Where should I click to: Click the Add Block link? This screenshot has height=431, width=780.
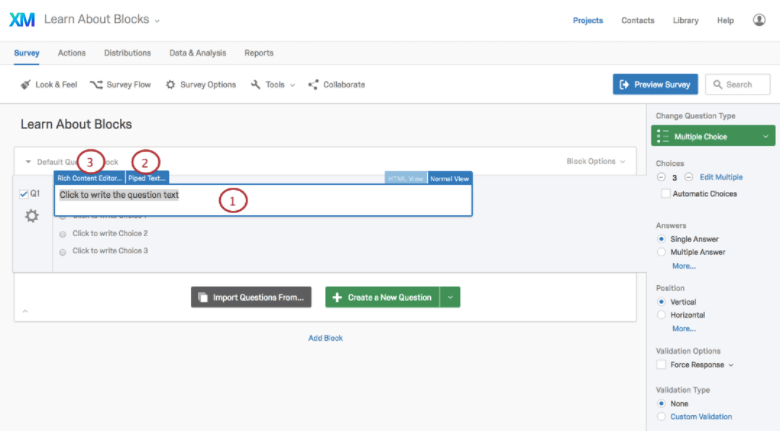(325, 338)
